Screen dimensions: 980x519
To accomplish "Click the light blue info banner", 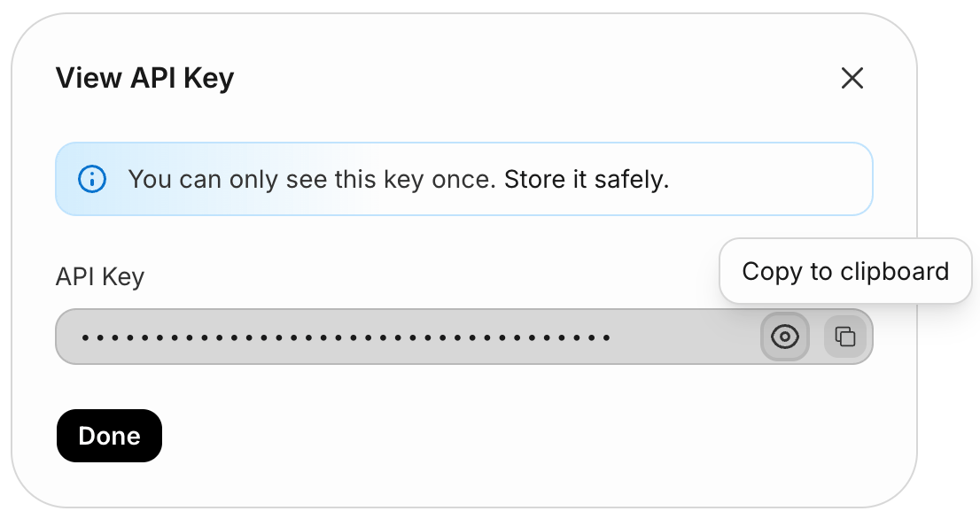I will click(x=463, y=180).
